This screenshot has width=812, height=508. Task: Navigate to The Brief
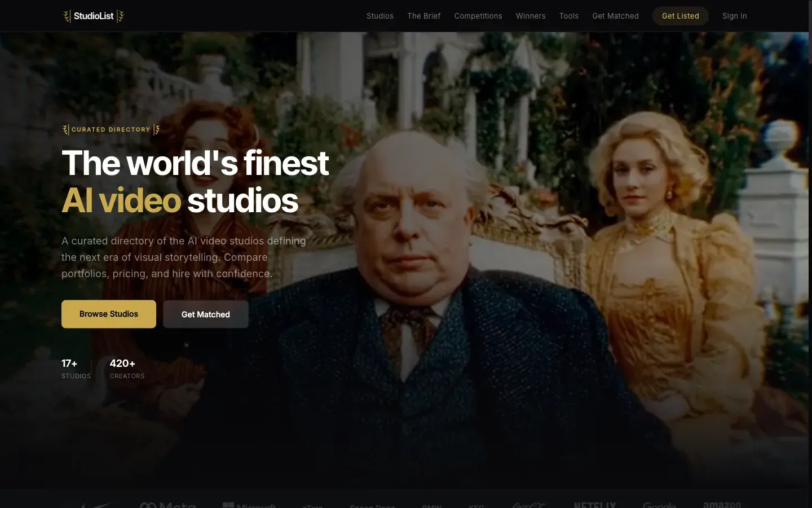[x=424, y=16]
